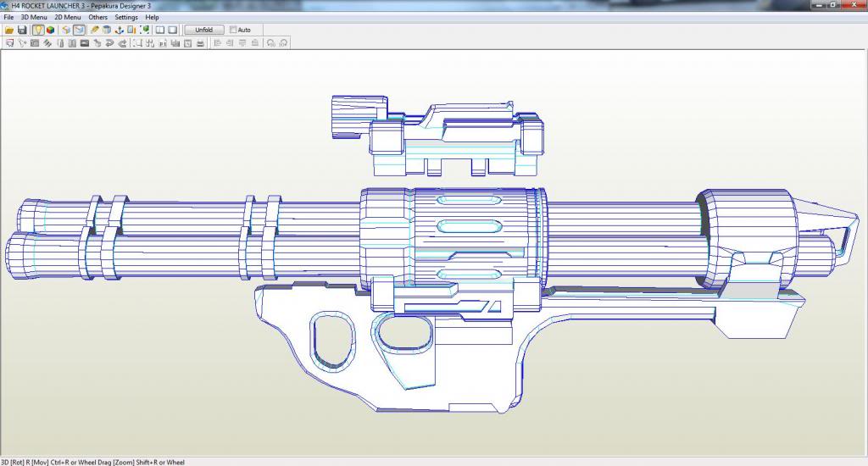Click the align top icon

click(x=242, y=43)
